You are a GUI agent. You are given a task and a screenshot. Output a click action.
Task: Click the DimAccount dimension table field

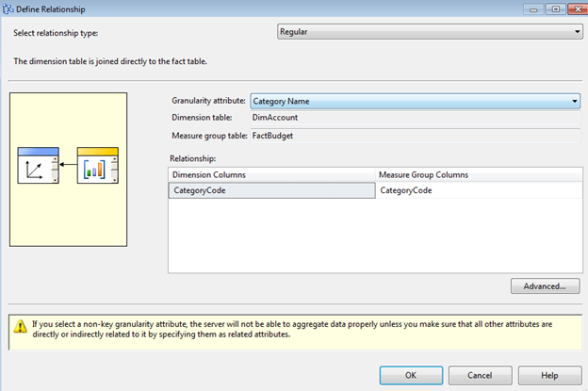[415, 118]
